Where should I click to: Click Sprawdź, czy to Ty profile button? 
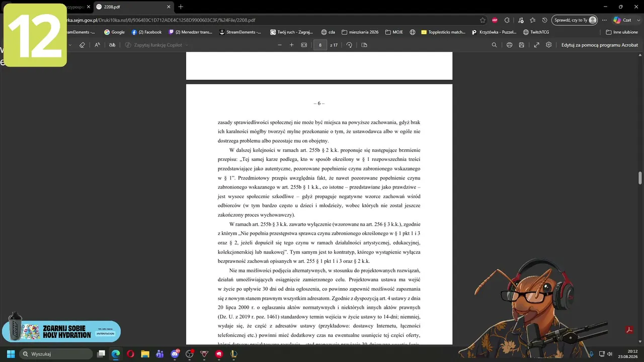(574, 20)
